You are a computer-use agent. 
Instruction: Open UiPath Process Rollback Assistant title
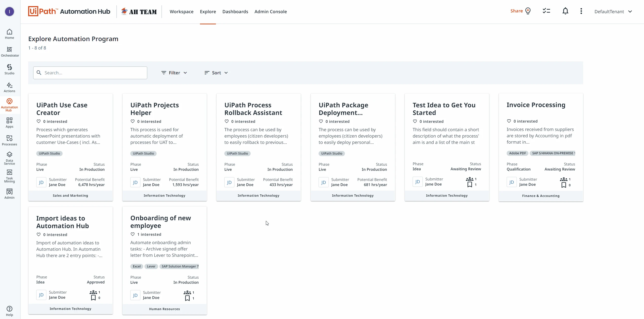point(253,109)
